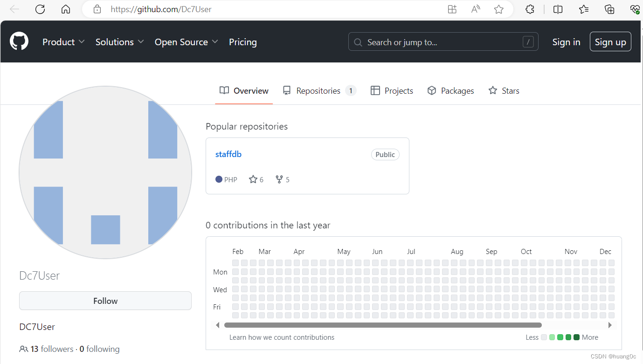Click the Dc7User profile avatar
The image size is (643, 364).
tap(105, 172)
